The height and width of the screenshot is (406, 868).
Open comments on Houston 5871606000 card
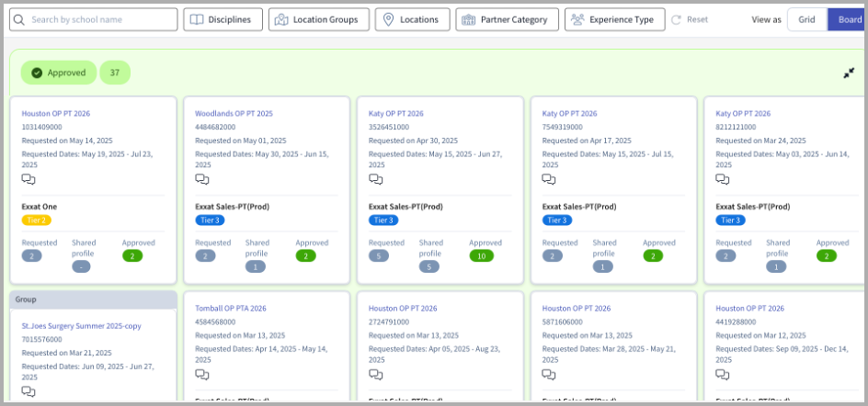click(549, 375)
